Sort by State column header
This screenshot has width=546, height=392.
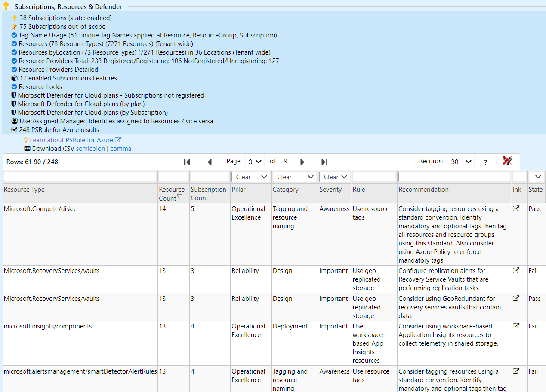coord(536,190)
